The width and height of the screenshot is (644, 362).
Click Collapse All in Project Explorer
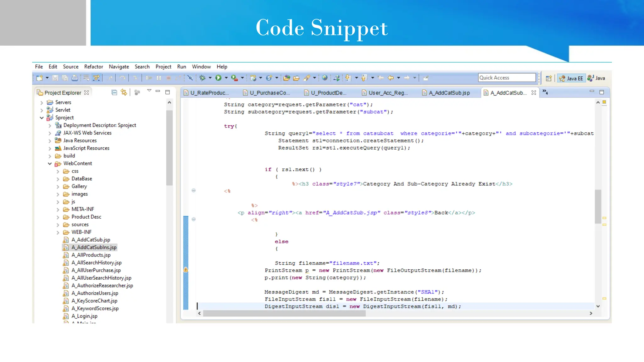pos(114,92)
